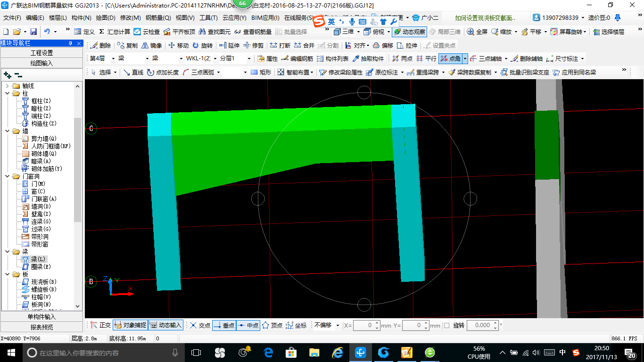Expand the 轴线 tree node
644x362 pixels.
click(x=8, y=86)
